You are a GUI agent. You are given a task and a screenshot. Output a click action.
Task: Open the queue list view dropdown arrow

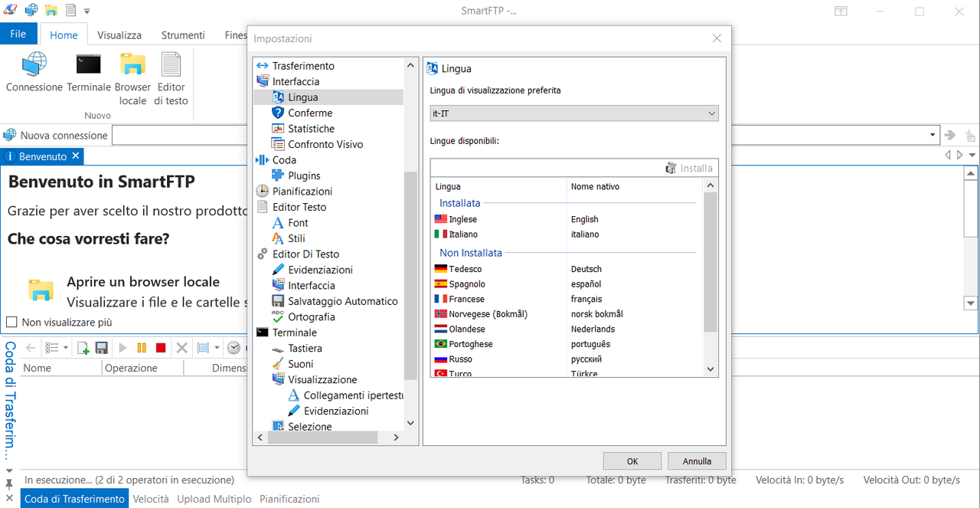65,348
